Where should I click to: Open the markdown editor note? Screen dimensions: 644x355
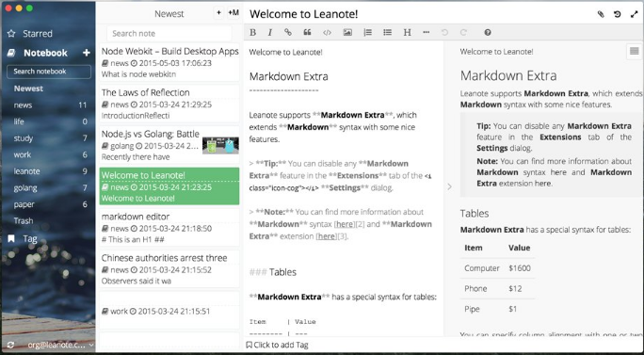tap(169, 228)
